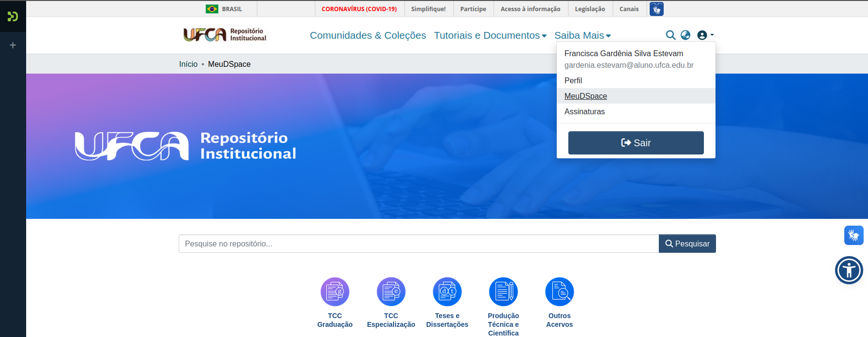Screen dimensions: 868x337
Task: Expand the Tutoriais e Documentos dropdown
Action: [490, 35]
